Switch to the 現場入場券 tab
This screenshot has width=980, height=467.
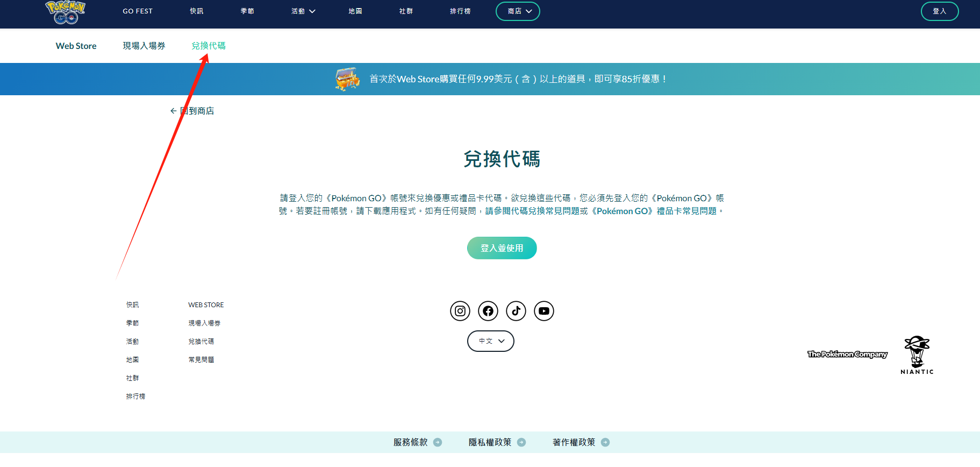pyautogui.click(x=144, y=46)
